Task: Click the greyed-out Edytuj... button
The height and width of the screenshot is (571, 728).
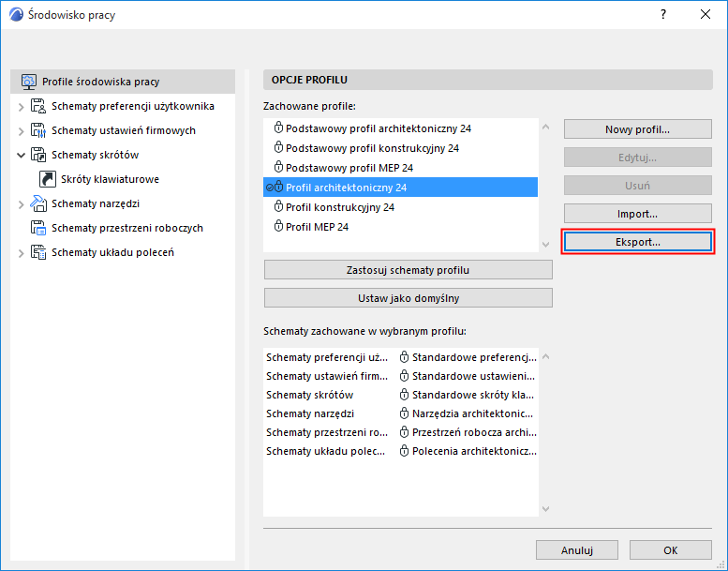Action: point(637,158)
